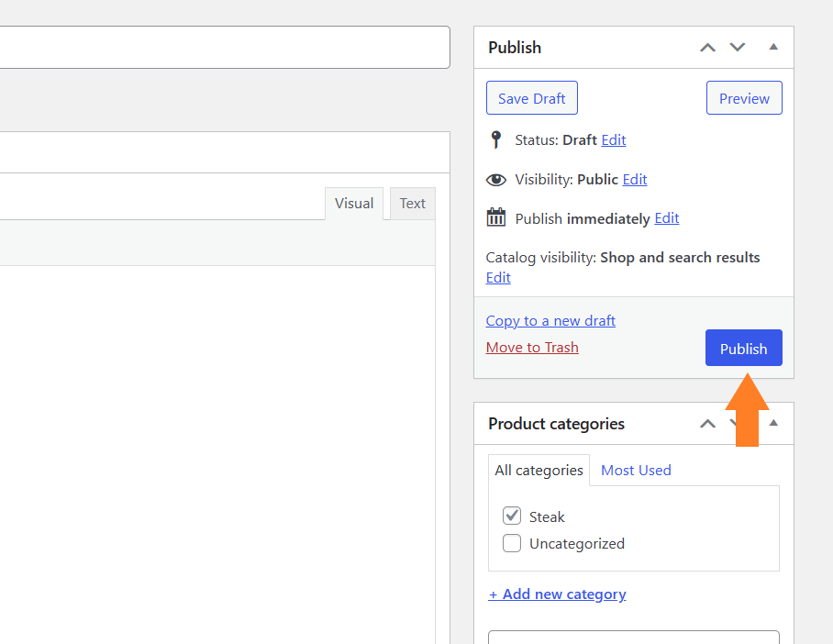Select the All categories tab

coord(539,471)
